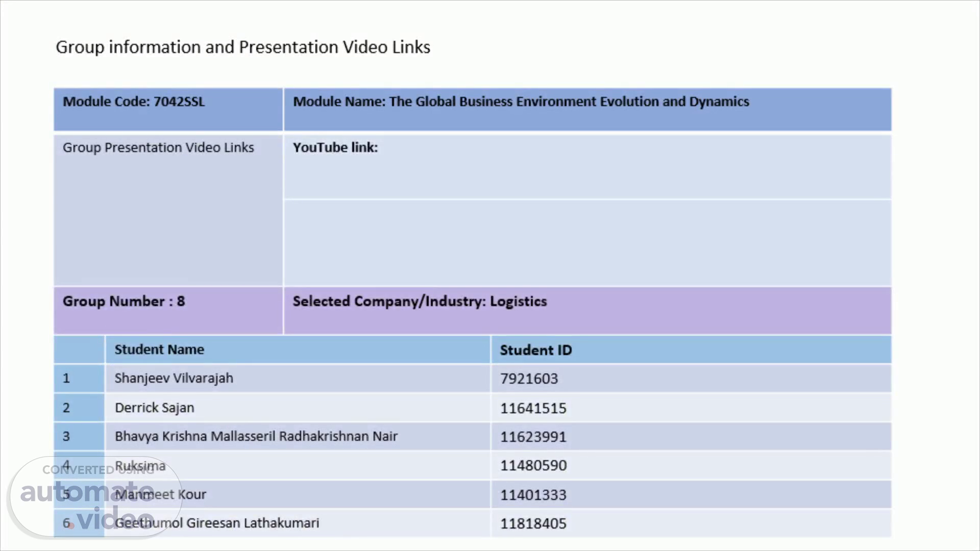This screenshot has height=551, width=980.
Task: Click student ID 7921603
Action: [x=529, y=379]
